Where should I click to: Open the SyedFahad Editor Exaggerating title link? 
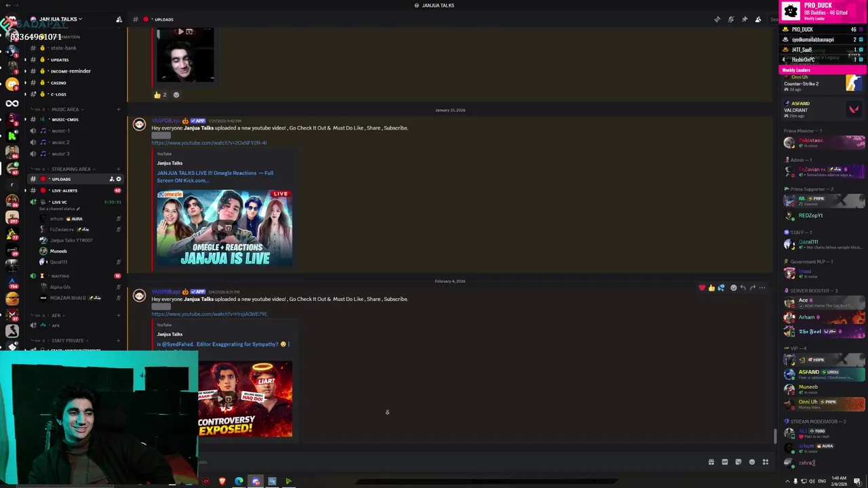pos(222,344)
